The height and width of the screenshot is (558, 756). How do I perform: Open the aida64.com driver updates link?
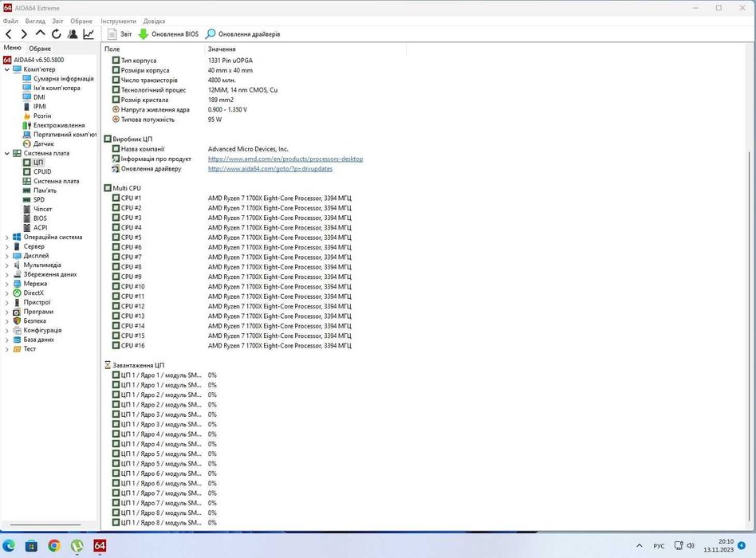(x=270, y=169)
